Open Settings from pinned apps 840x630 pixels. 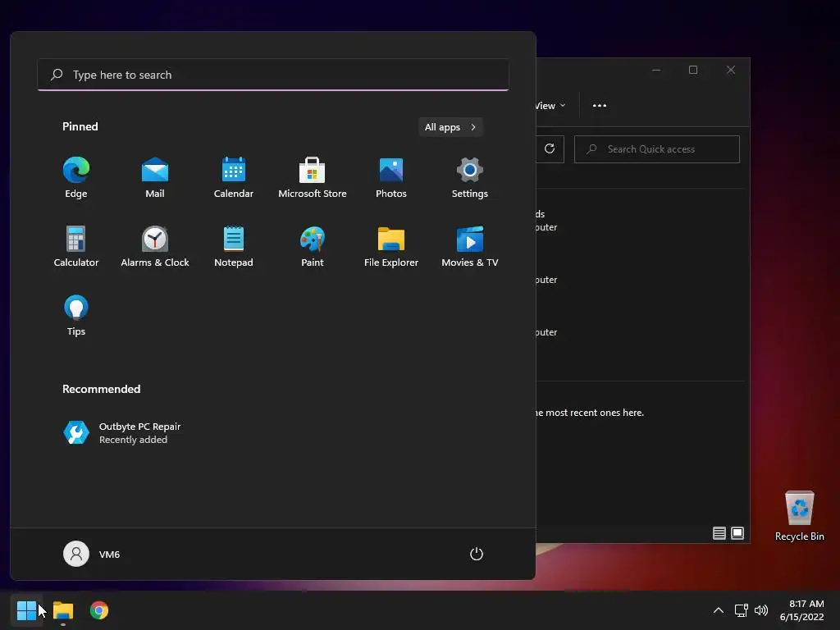coord(470,178)
